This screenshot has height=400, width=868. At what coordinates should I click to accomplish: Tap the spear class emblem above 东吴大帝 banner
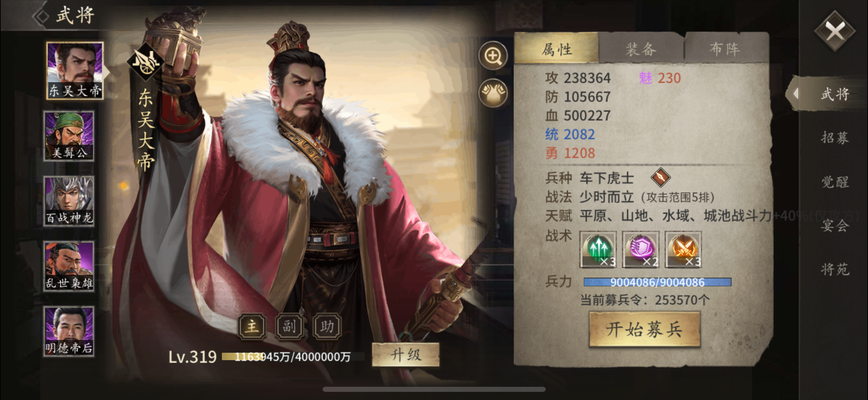click(x=146, y=62)
